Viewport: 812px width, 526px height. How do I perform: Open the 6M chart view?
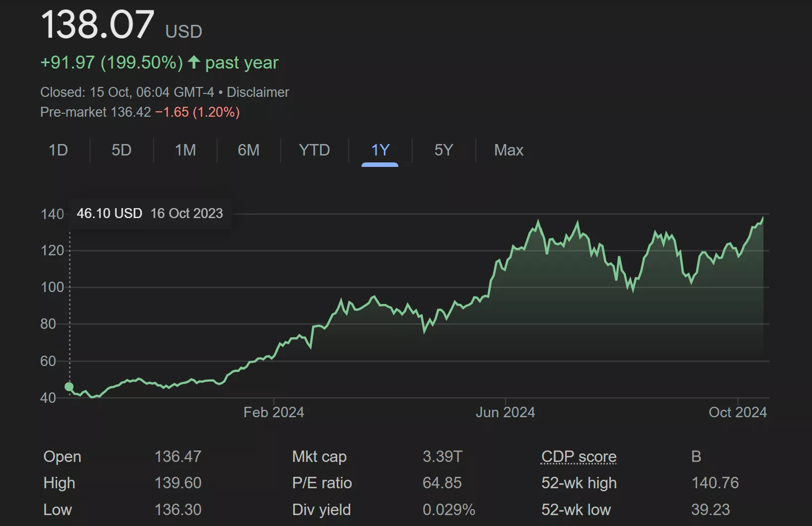tap(248, 150)
